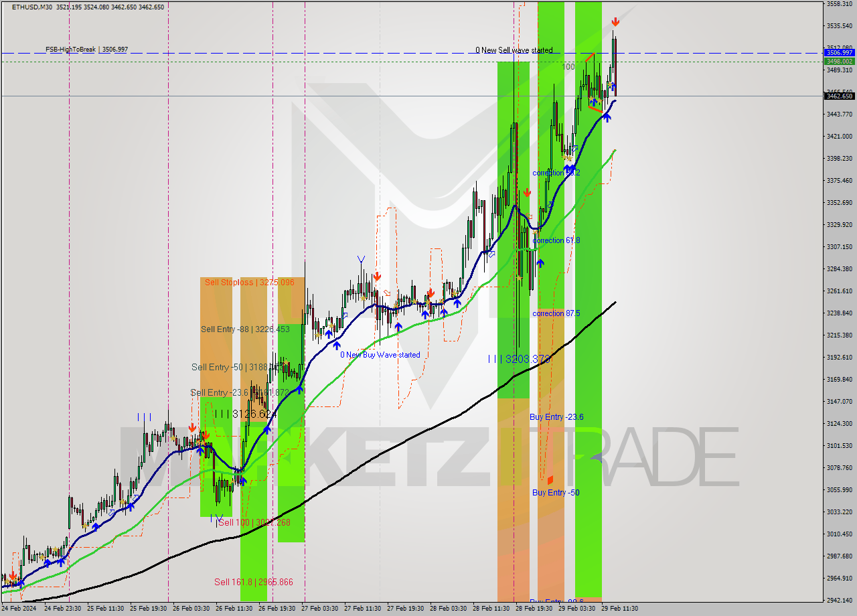This screenshot has height=616, width=857.
Task: Click the ETHUSD,M30 symbol header text
Action: coord(33,7)
